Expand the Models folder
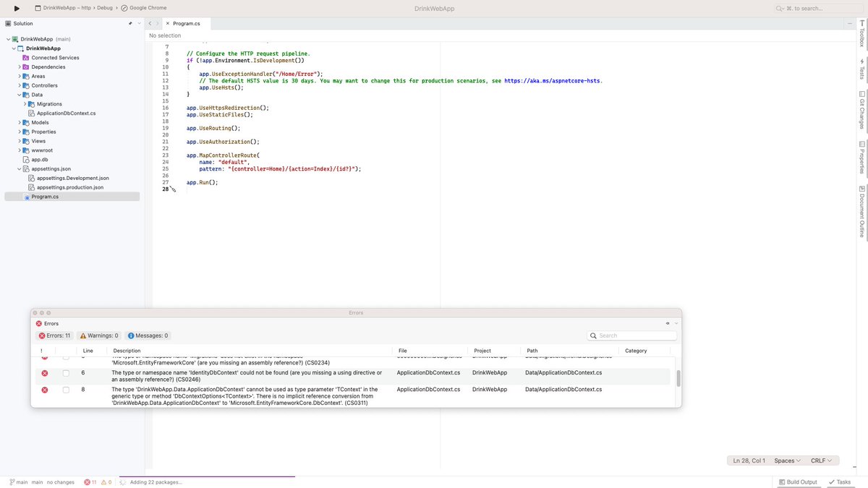This screenshot has height=488, width=868. pos(20,122)
